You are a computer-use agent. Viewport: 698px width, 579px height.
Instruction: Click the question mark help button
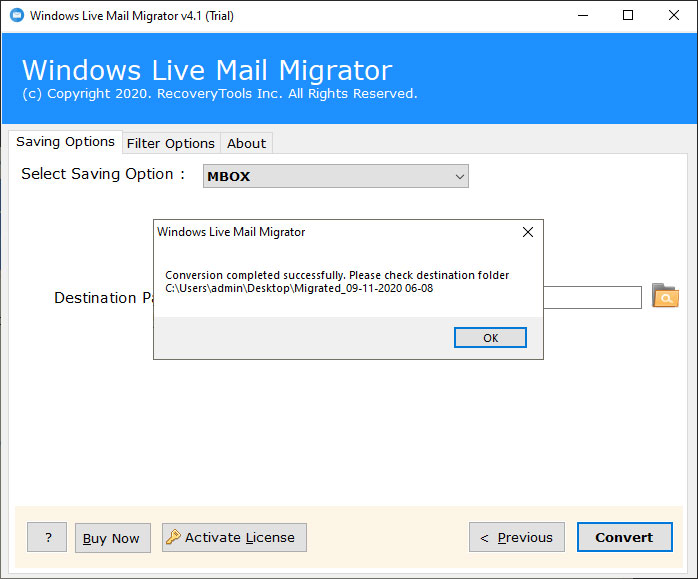click(x=47, y=537)
